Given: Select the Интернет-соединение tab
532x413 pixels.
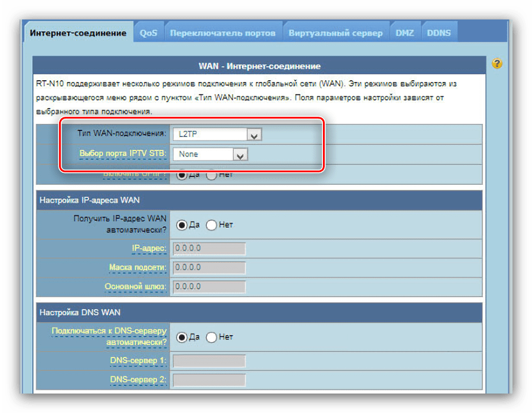Looking at the screenshot, I should point(78,33).
